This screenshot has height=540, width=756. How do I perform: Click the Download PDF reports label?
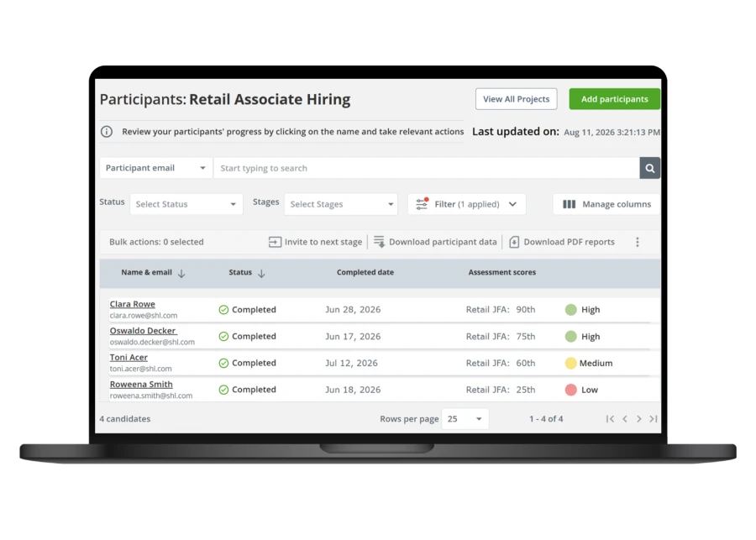tap(569, 242)
